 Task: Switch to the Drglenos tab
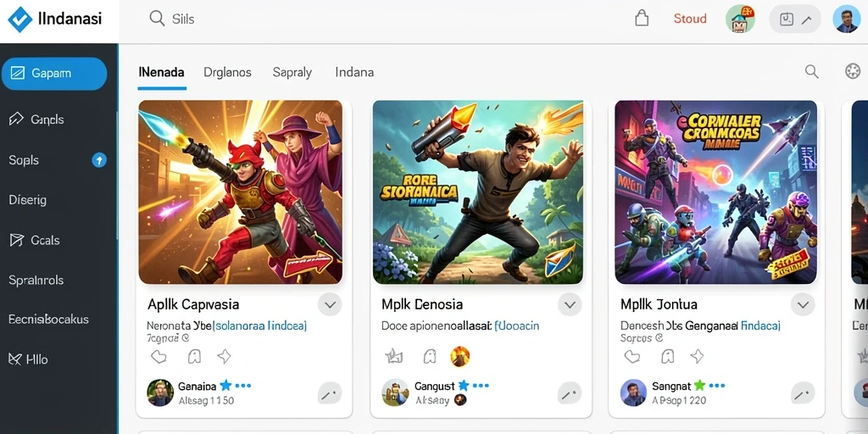point(227,72)
